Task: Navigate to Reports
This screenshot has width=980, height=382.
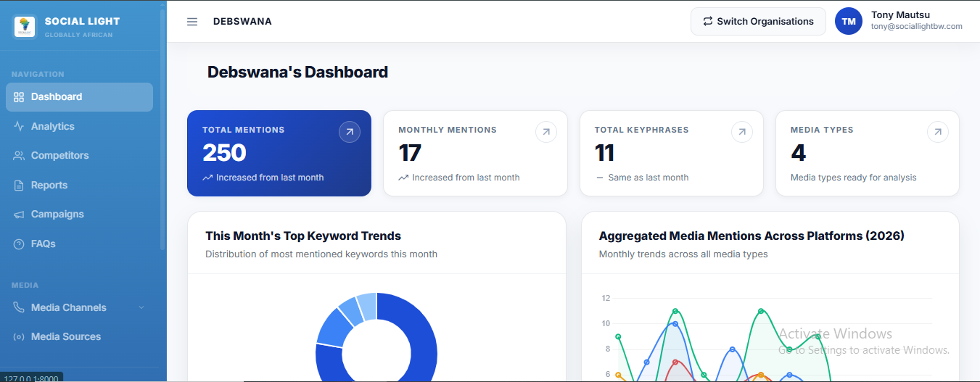Action: pyautogui.click(x=79, y=186)
